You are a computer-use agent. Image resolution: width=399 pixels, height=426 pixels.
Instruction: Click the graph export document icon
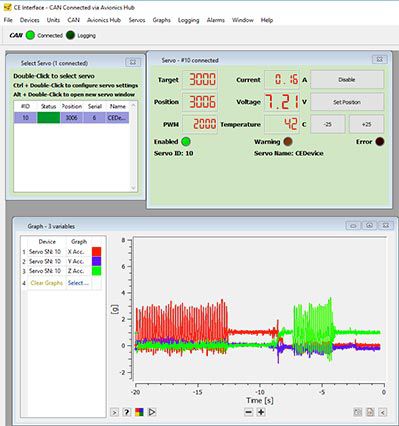click(370, 412)
